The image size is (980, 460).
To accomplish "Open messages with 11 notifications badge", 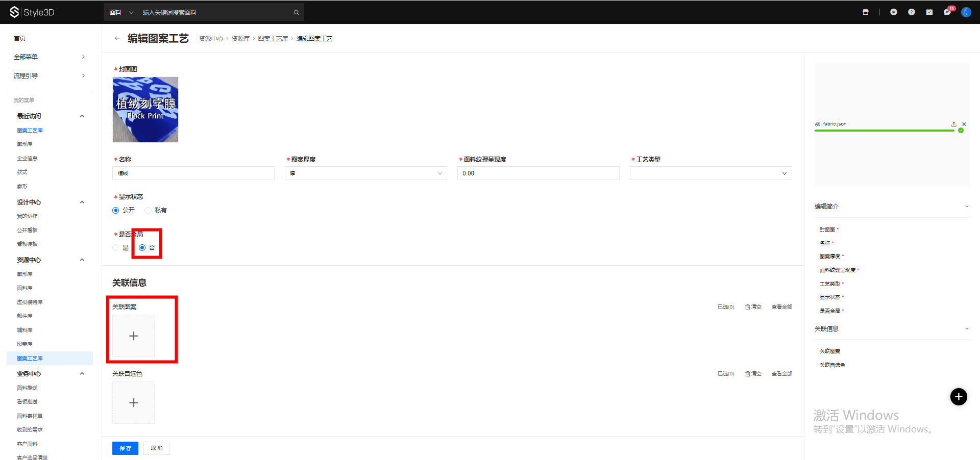I will [947, 12].
